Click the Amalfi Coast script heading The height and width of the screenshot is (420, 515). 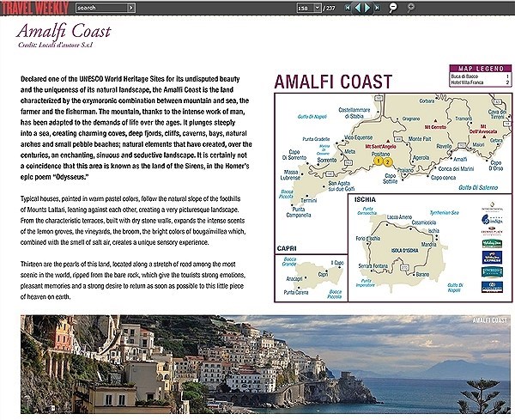click(x=64, y=32)
